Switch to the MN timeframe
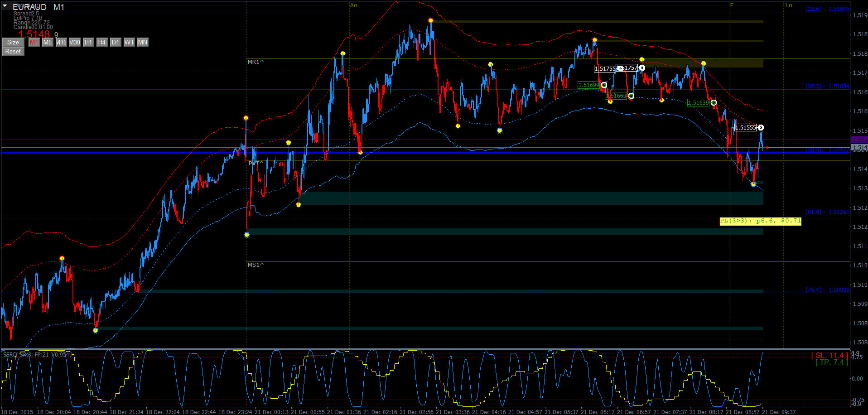Screen dimensions: 868x415 pyautogui.click(x=143, y=42)
